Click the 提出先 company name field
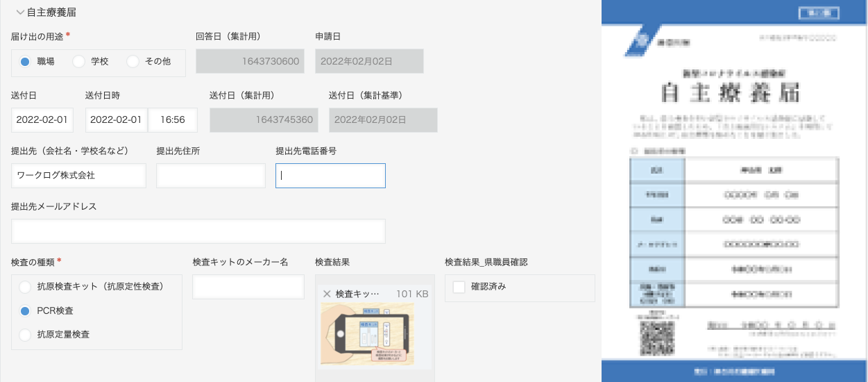This screenshot has height=382, width=868. click(78, 176)
